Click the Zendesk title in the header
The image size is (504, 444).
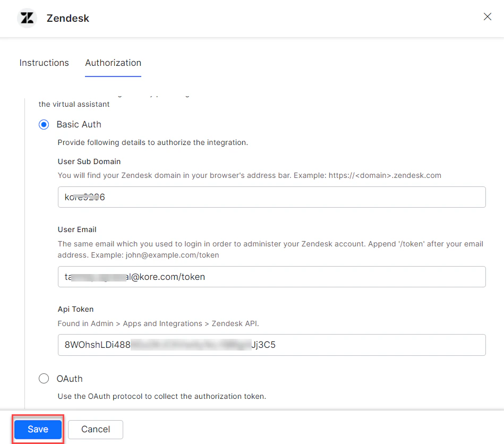(67, 18)
